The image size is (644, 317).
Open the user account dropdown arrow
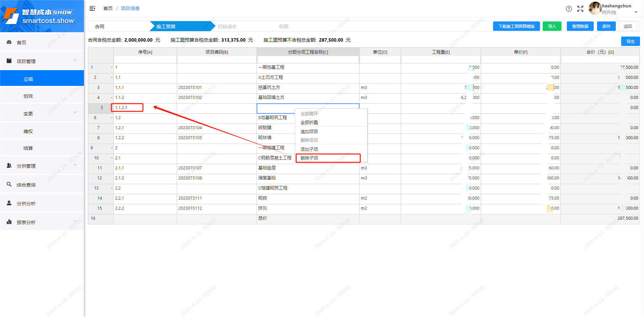pos(636,12)
